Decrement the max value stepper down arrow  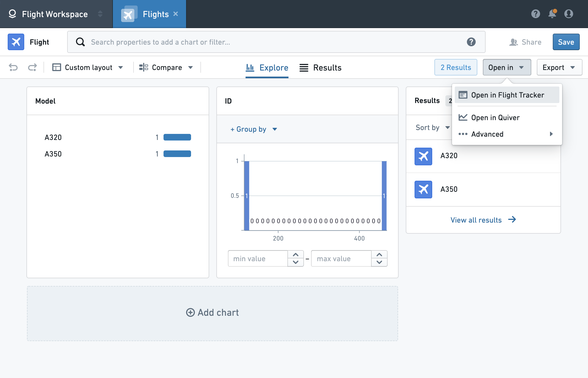pos(379,262)
